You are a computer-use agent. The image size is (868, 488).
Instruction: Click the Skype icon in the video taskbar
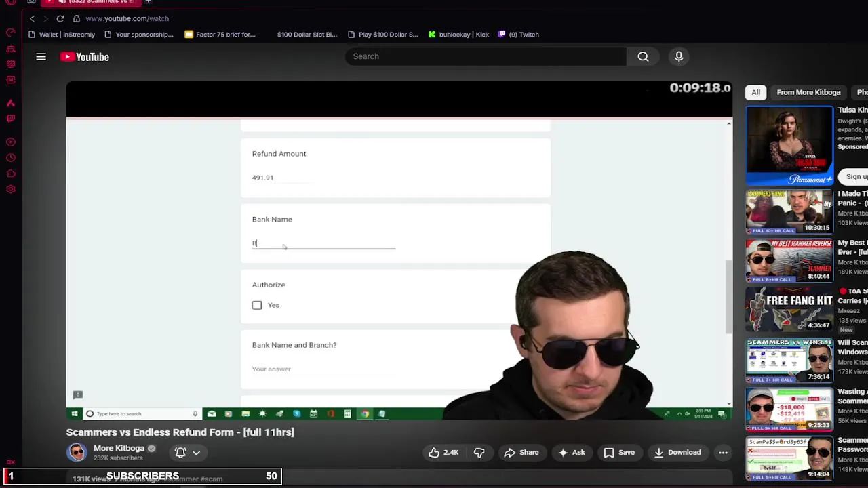296,413
